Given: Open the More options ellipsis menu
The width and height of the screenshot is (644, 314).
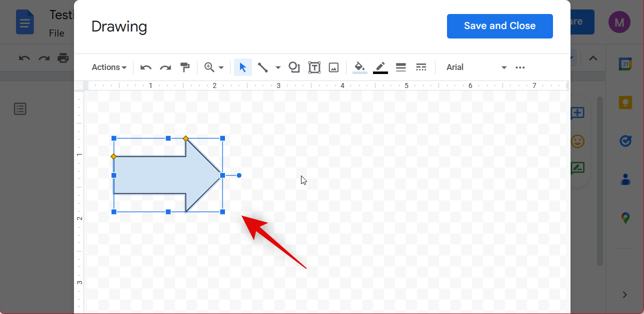Looking at the screenshot, I should pyautogui.click(x=520, y=67).
